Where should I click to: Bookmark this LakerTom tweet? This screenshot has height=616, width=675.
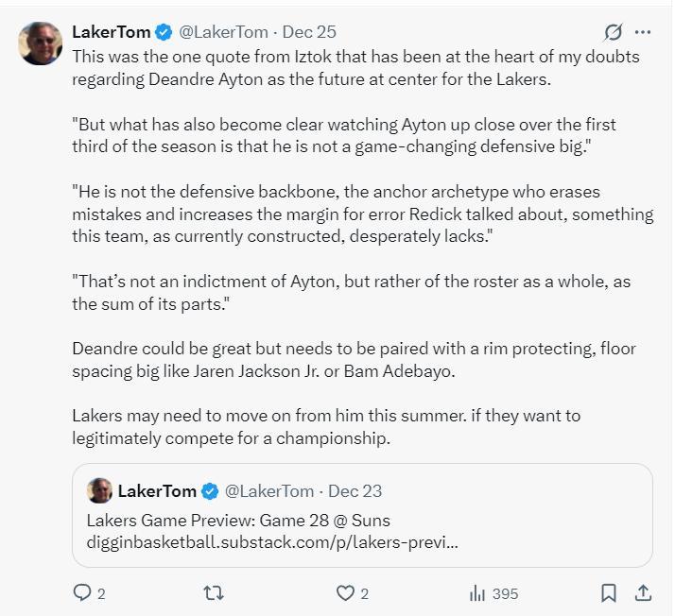click(x=609, y=593)
